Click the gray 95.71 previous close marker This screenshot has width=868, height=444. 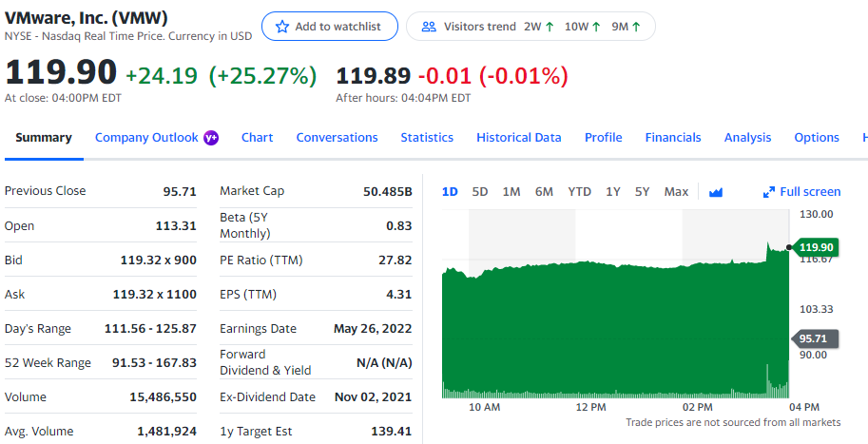coord(816,338)
